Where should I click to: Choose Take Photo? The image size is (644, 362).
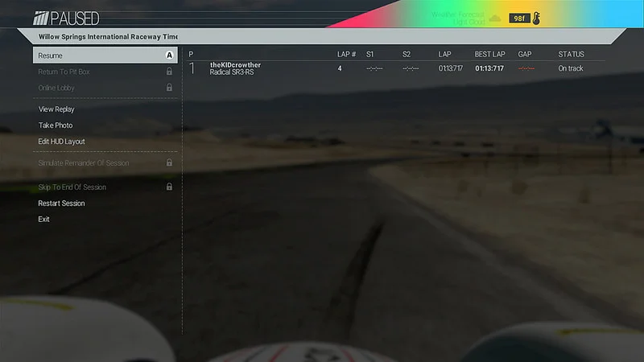click(x=56, y=125)
